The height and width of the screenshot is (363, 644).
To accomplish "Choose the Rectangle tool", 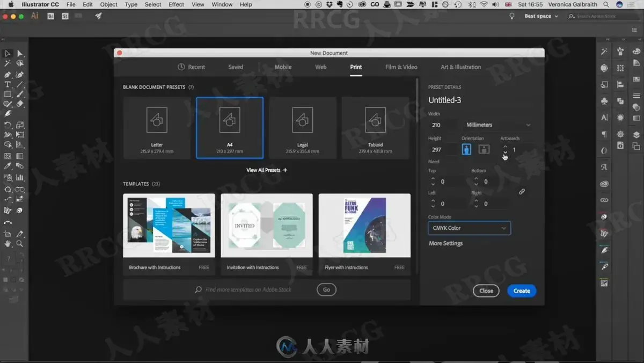I will point(8,95).
